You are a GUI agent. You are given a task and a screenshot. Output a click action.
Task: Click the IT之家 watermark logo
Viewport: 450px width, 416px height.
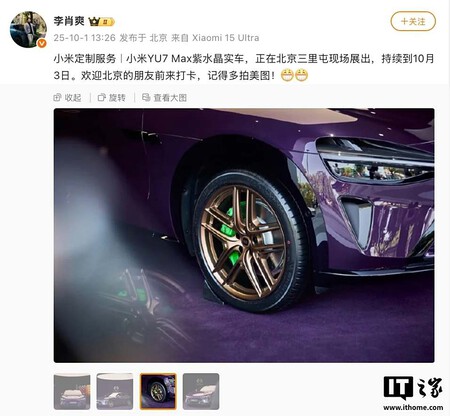[x=413, y=388]
